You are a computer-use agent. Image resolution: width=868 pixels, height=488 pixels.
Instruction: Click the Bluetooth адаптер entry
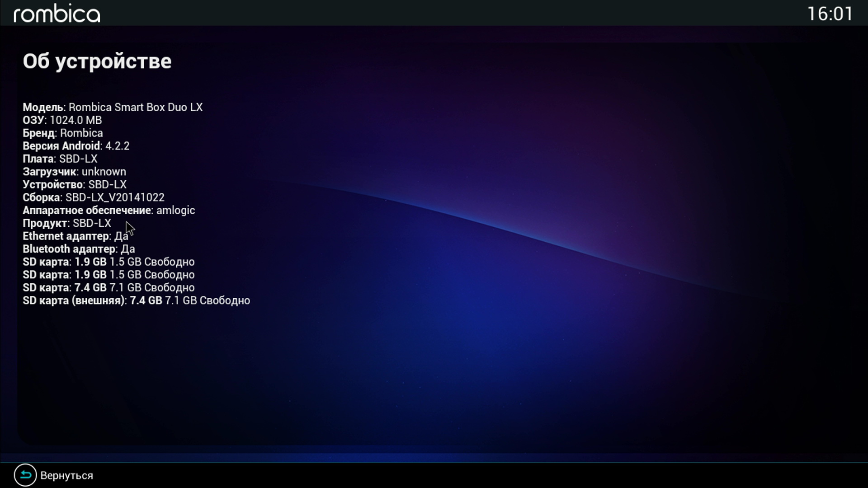[x=79, y=249]
